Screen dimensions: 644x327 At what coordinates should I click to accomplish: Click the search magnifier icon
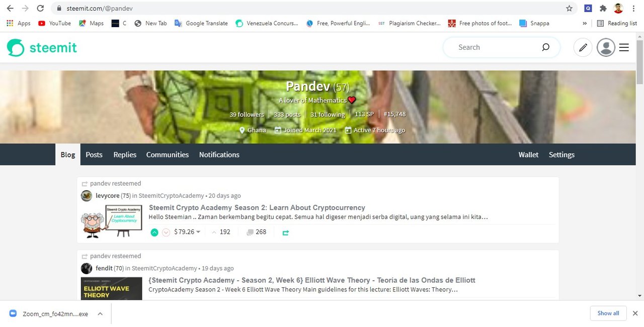[545, 47]
